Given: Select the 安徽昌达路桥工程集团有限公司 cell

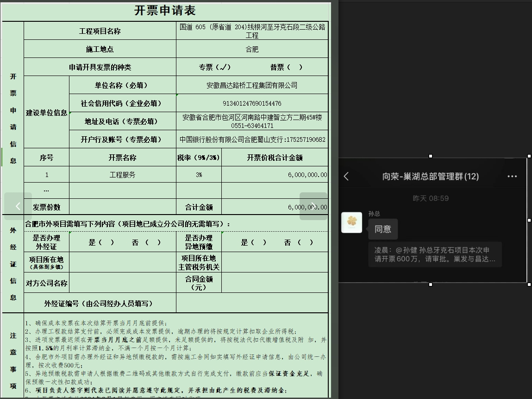Looking at the screenshot, I should coord(252,85).
